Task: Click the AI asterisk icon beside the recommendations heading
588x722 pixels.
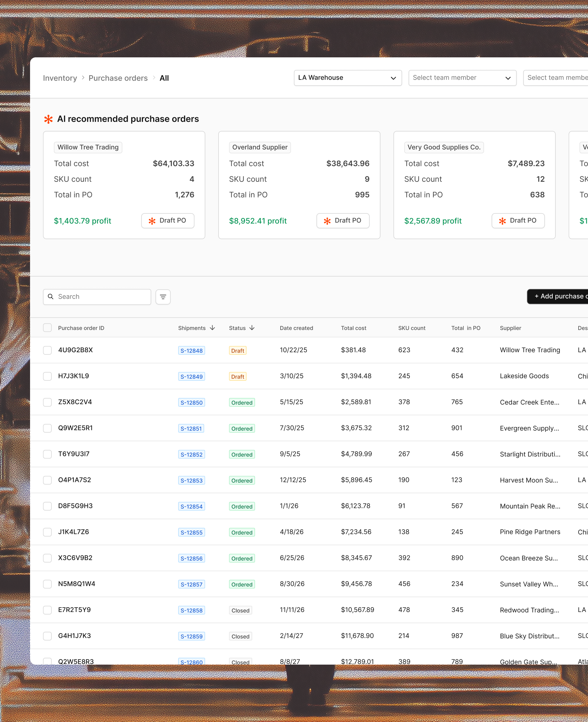Action: 49,119
